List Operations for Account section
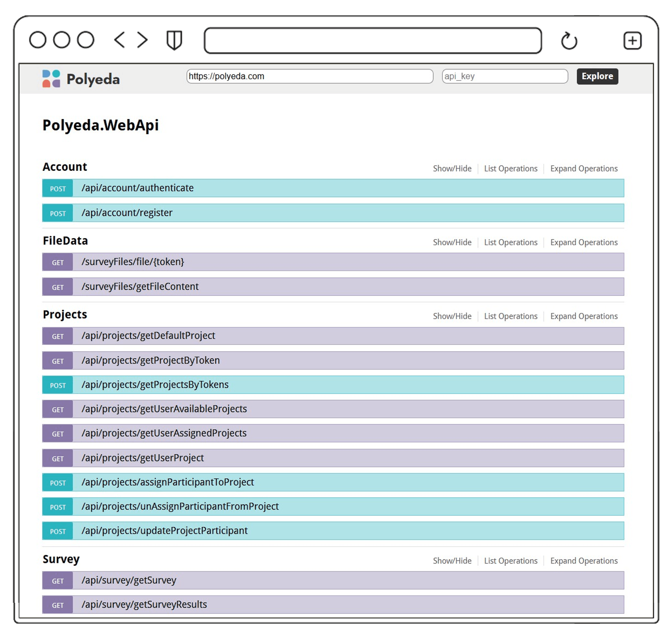Image resolution: width=672 pixels, height=639 pixels. [511, 169]
